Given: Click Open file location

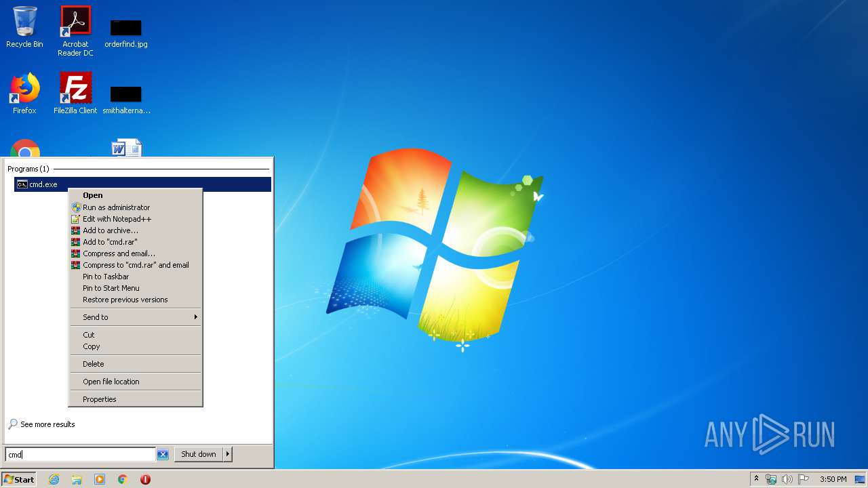Looking at the screenshot, I should click(x=136, y=382).
